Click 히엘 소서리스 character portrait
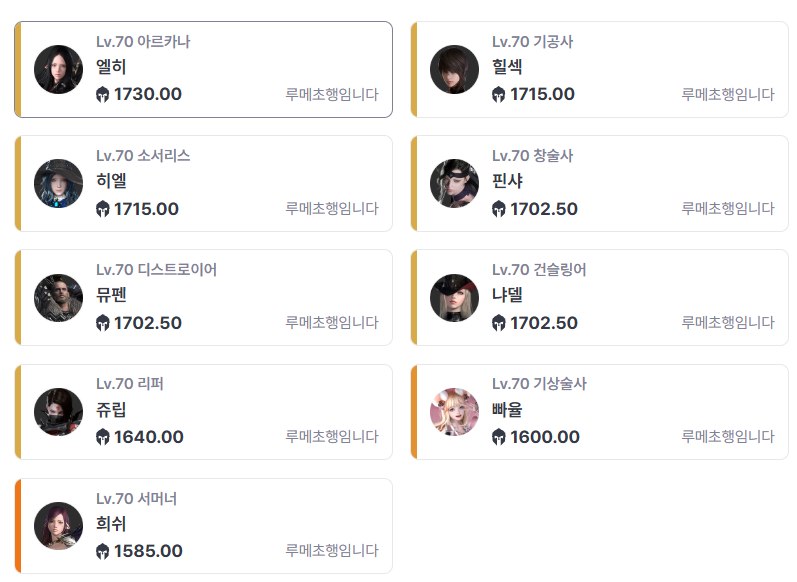 coord(58,183)
